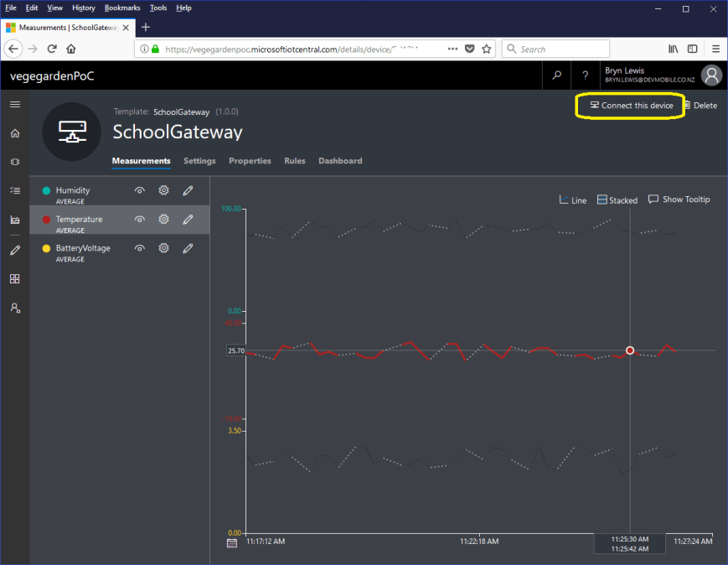Click the Connect this device button
Viewport: 728px width, 565px height.
pyautogui.click(x=630, y=106)
